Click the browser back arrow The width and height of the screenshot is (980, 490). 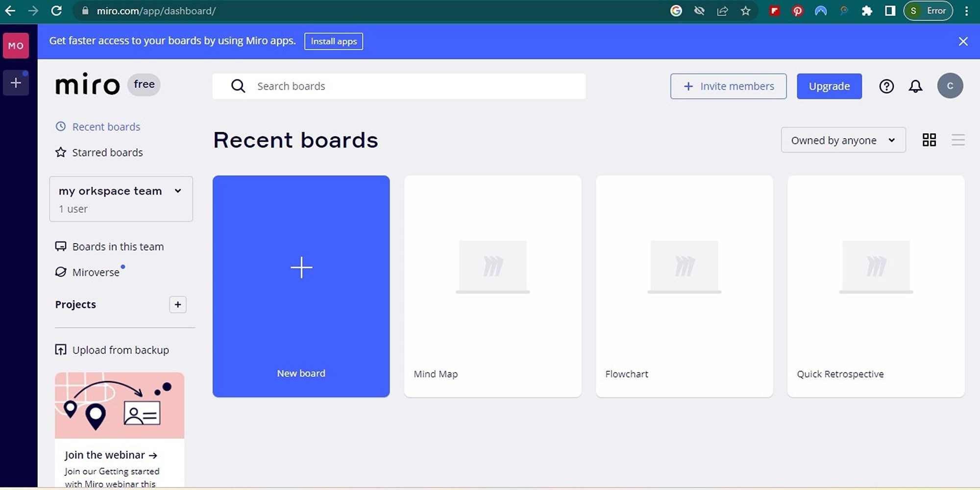click(10, 11)
